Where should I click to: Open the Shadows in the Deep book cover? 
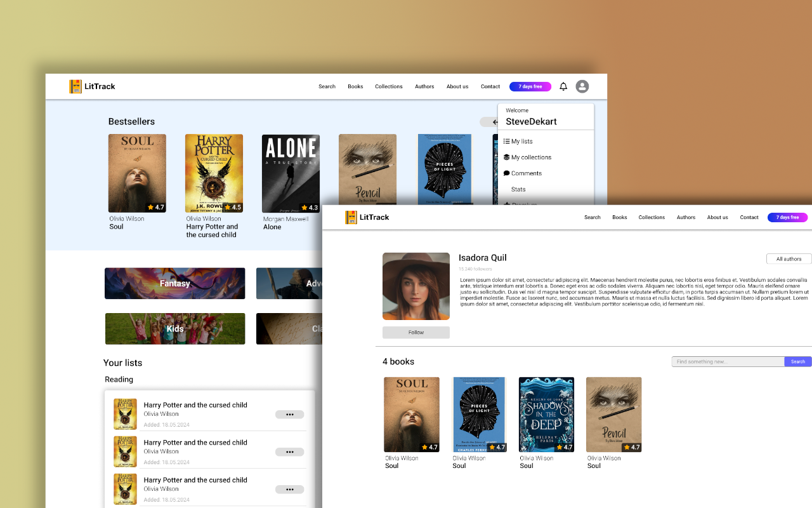point(546,414)
